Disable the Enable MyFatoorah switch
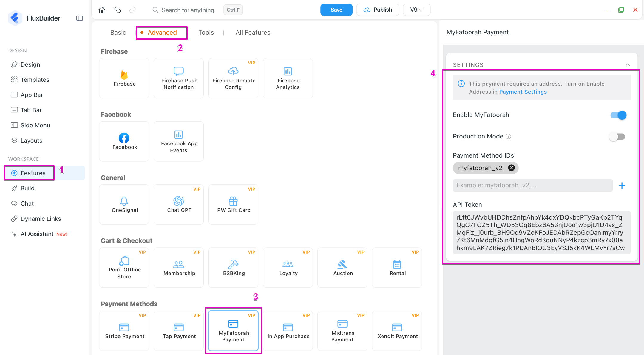The height and width of the screenshot is (355, 644). 618,115
